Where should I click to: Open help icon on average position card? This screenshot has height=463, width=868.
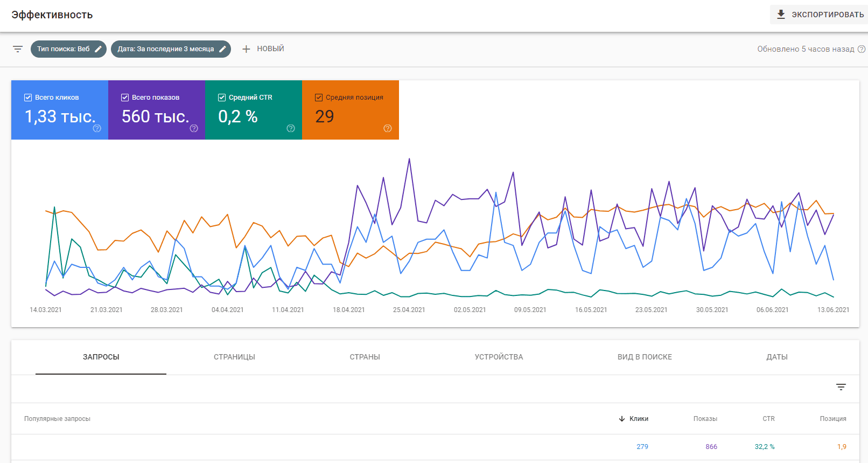coord(388,128)
